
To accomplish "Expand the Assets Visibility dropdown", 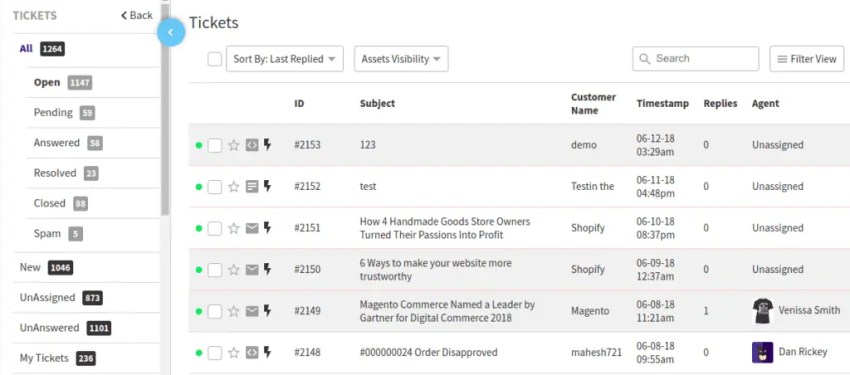I will pos(401,59).
